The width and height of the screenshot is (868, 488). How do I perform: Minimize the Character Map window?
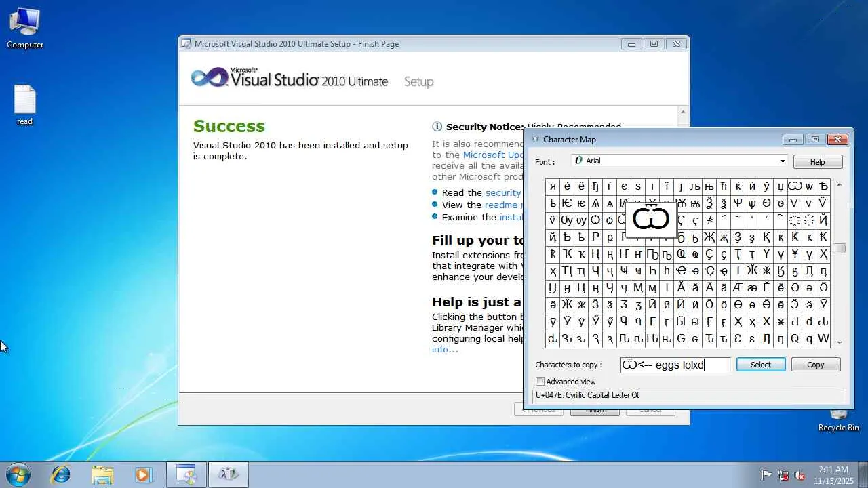click(x=793, y=140)
